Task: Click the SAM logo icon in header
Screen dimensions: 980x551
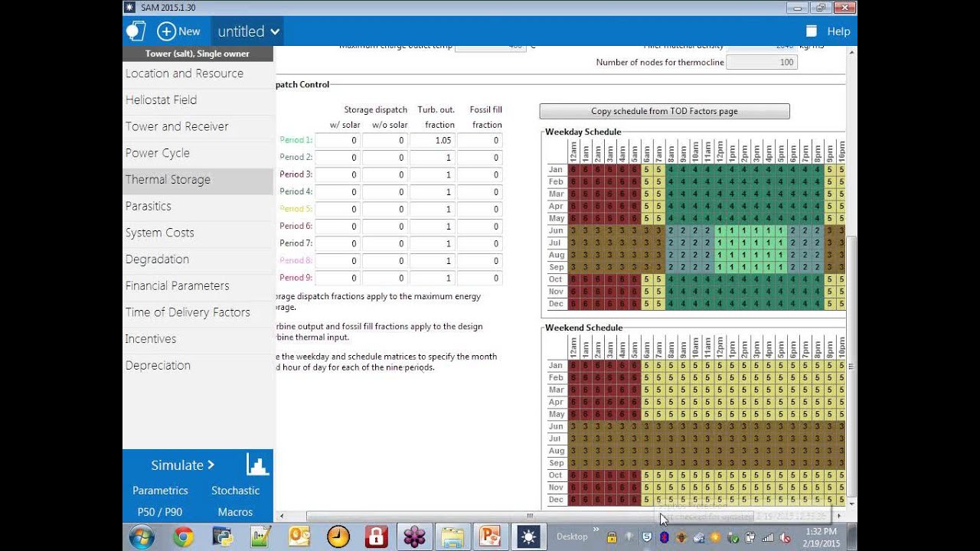Action: [x=136, y=31]
